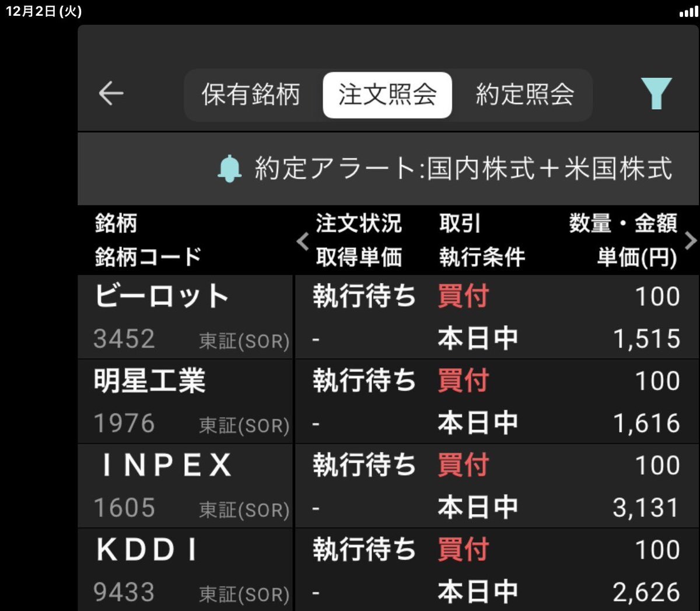Show next columns with right chevron
This screenshot has width=700, height=611.
coord(691,240)
